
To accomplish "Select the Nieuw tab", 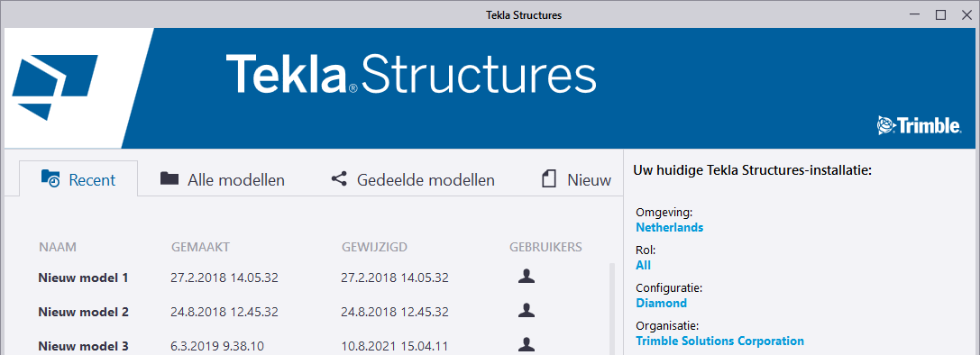I will [576, 180].
